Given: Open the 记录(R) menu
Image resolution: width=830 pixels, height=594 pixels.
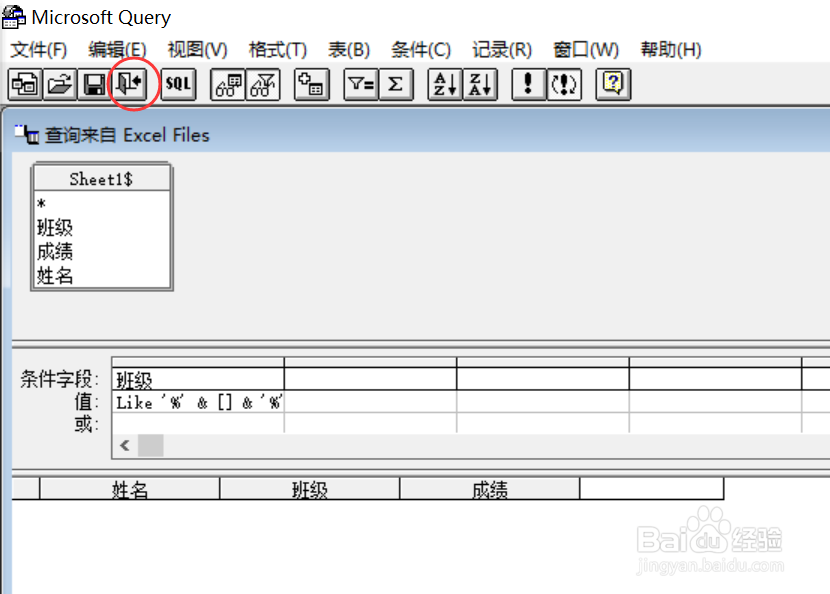Looking at the screenshot, I should pos(502,50).
